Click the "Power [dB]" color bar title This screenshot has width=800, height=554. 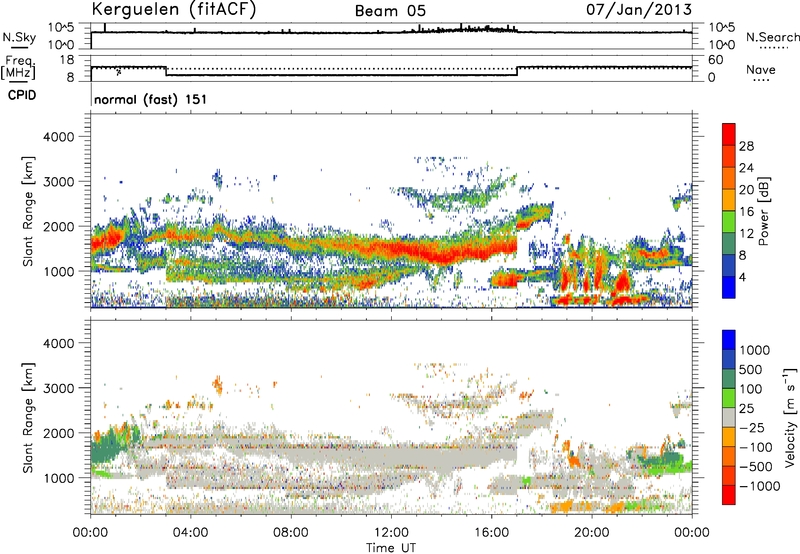click(x=763, y=211)
